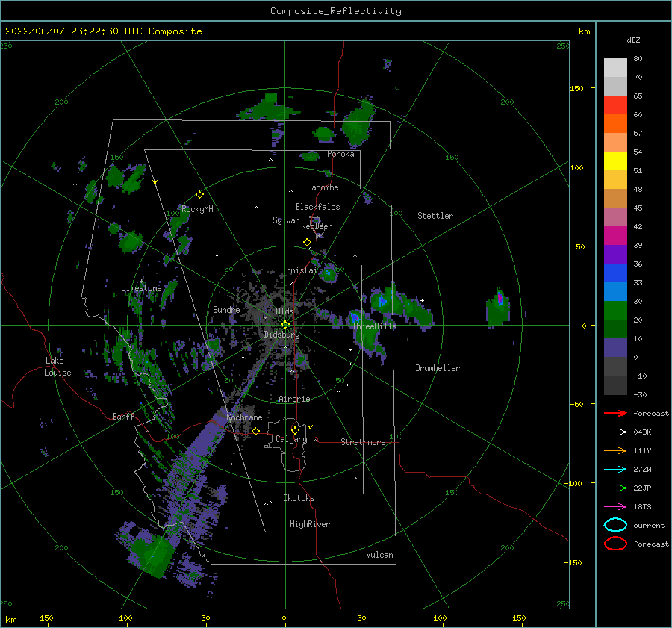Click the Composite_Reflectivity title

(x=336, y=11)
